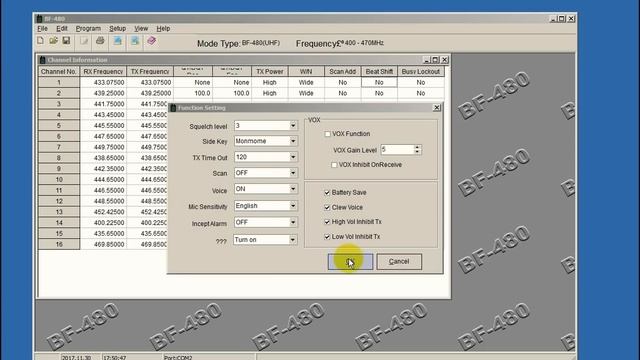640x360 pixels.
Task: Enable the VOX Function checkbox
Action: pyautogui.click(x=327, y=134)
